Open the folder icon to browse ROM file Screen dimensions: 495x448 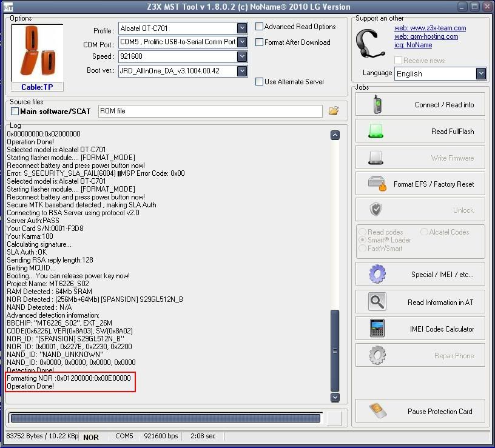click(333, 111)
